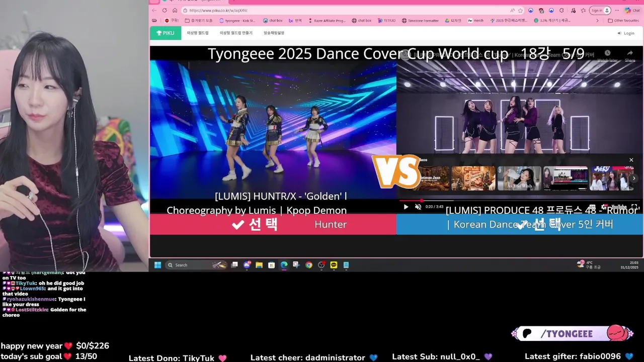Enter YouTube fullscreen mode
Screen dimensions: 644x362
click(635, 207)
